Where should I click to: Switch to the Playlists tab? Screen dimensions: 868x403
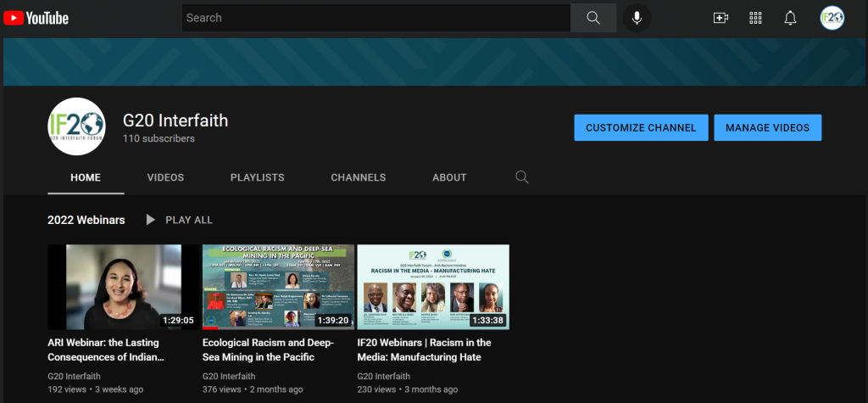click(258, 177)
